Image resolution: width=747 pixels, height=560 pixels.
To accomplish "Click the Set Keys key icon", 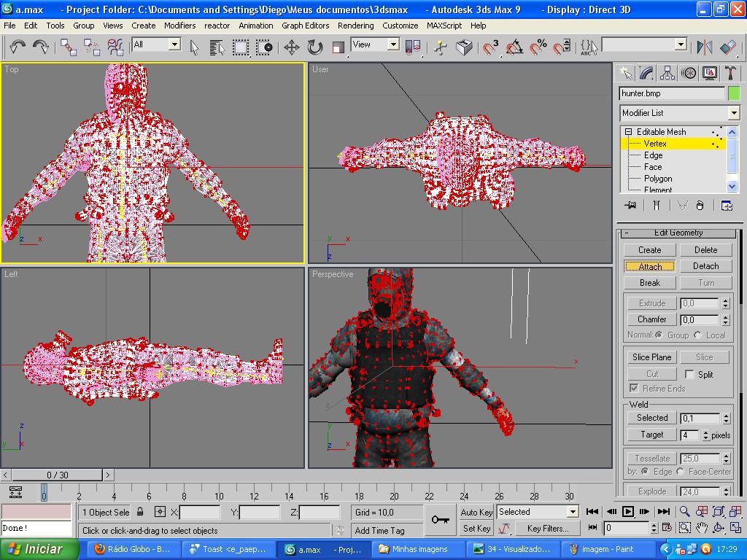I will [x=440, y=519].
